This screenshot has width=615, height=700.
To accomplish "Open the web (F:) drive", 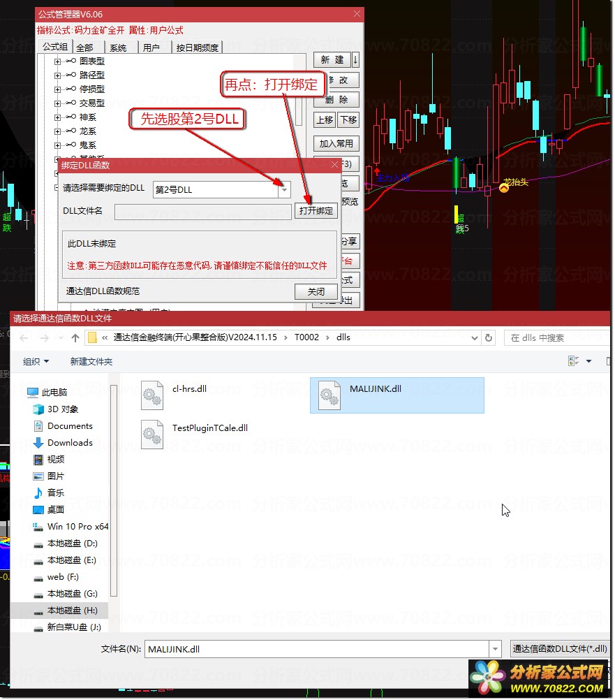I will [56, 577].
